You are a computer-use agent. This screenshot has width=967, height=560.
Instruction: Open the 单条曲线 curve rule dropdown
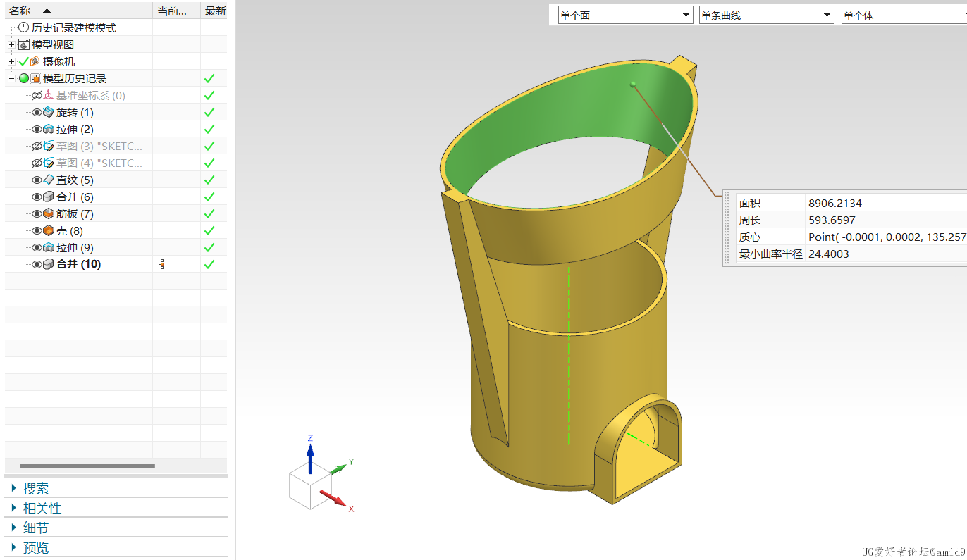pyautogui.click(x=767, y=15)
